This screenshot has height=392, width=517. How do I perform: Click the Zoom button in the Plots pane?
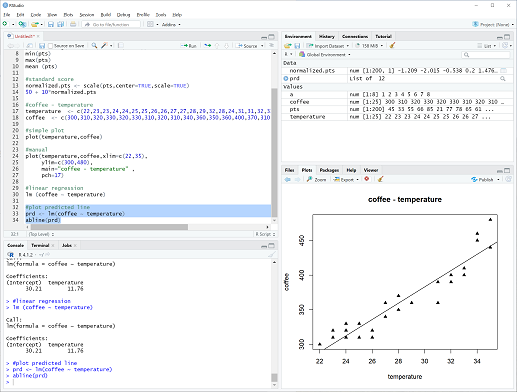click(316, 179)
